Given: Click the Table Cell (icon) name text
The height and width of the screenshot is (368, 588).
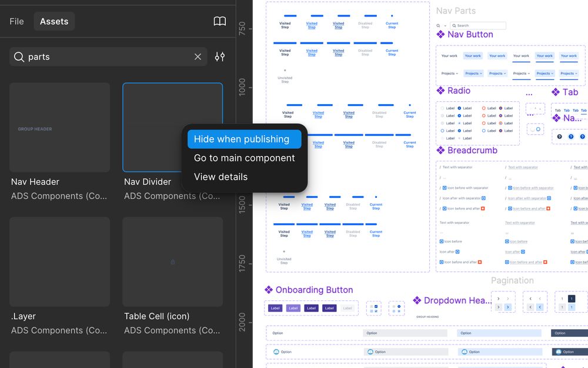Looking at the screenshot, I should [157, 316].
